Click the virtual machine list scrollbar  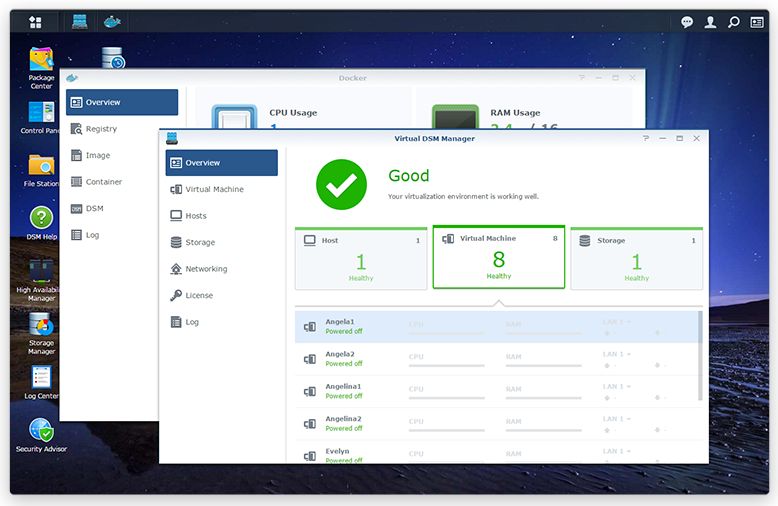point(700,356)
